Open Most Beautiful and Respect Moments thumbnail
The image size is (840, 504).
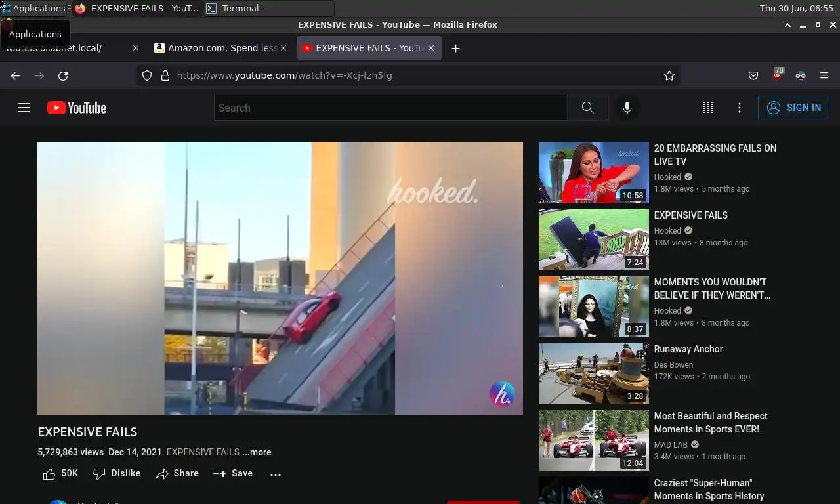593,440
